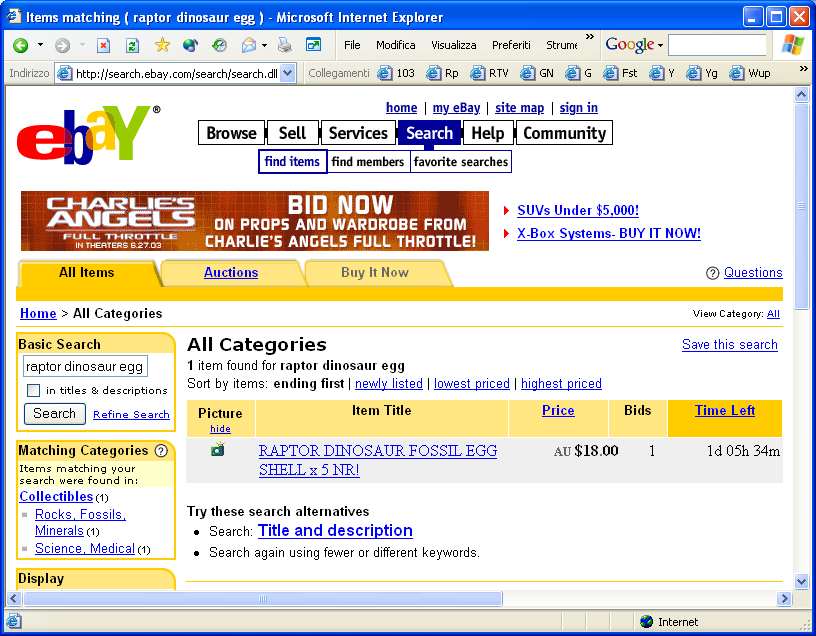This screenshot has height=636, width=816.
Task: Click Matching Categories help question icon
Action: 161,451
